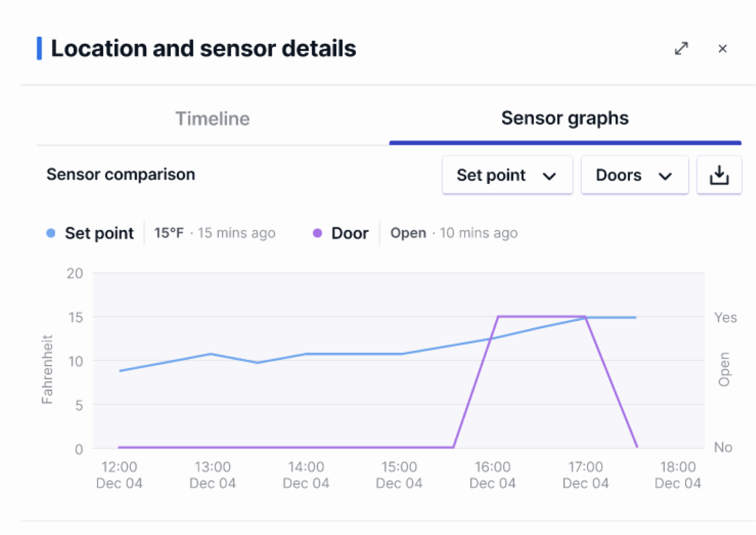Click the 18:00 Dec 04 axis label

678,475
